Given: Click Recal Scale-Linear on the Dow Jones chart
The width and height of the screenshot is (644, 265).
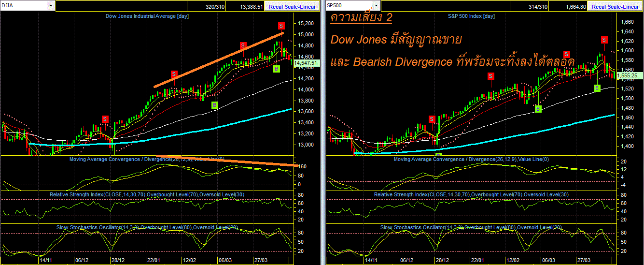Looking at the screenshot, I should click(x=291, y=6).
